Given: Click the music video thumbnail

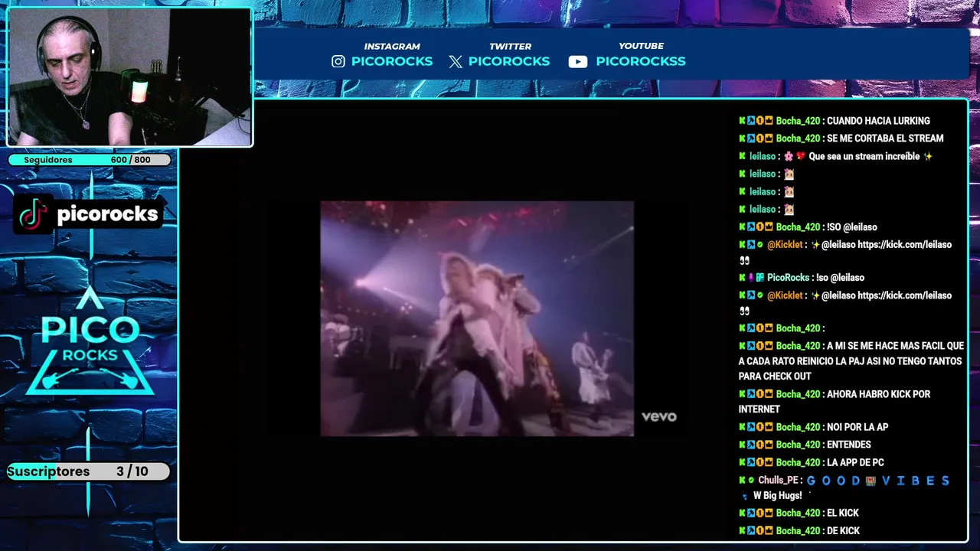Looking at the screenshot, I should coord(477,318).
